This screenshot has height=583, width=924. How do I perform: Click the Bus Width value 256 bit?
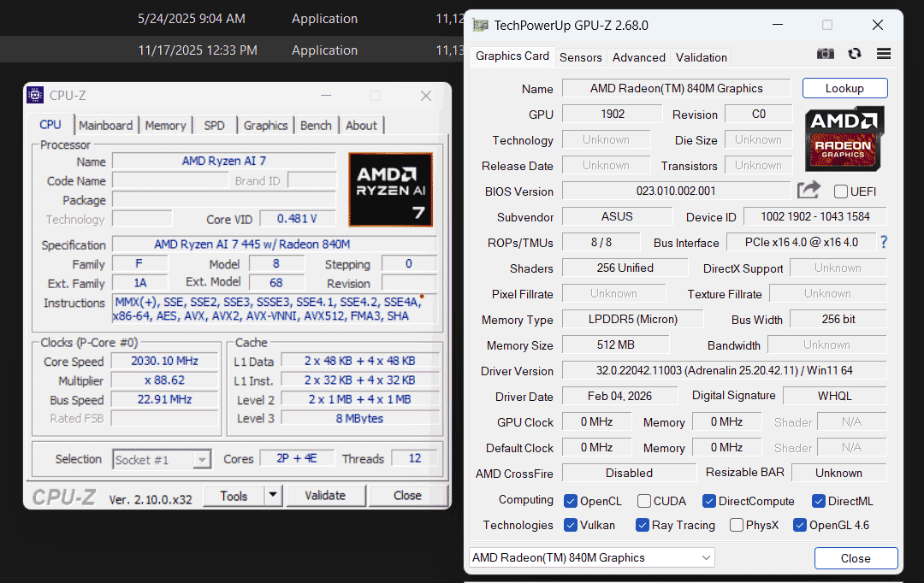click(838, 319)
